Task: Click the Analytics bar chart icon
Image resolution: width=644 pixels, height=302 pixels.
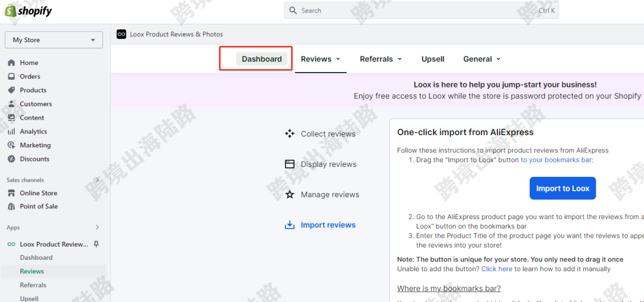Action: point(11,131)
